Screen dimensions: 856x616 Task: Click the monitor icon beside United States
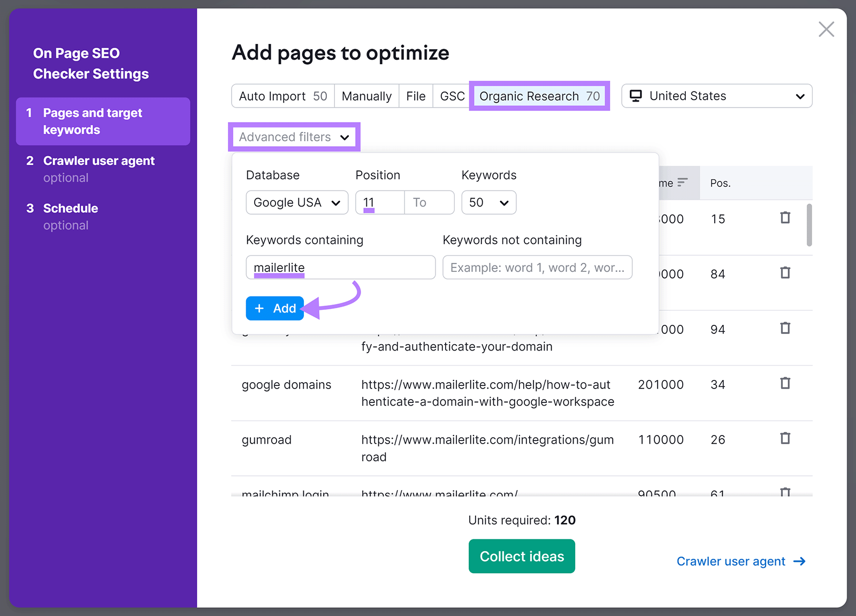[636, 95]
